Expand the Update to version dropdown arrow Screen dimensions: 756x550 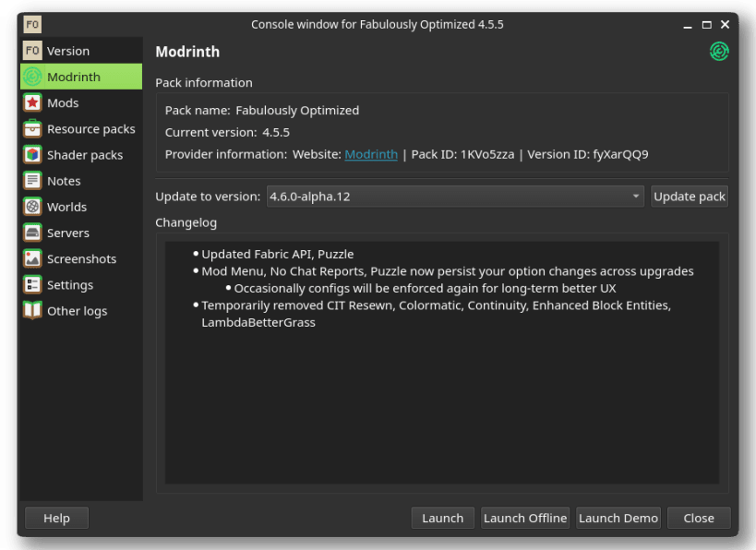[x=635, y=197]
